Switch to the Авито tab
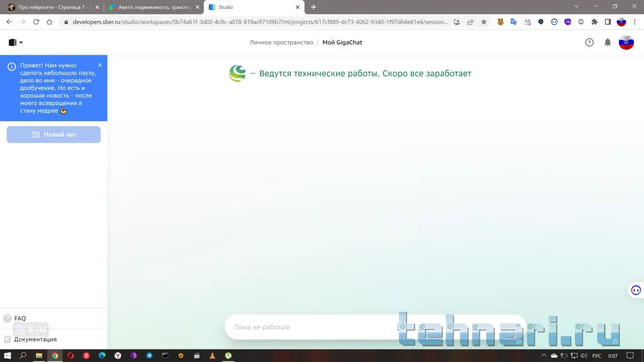 click(154, 8)
